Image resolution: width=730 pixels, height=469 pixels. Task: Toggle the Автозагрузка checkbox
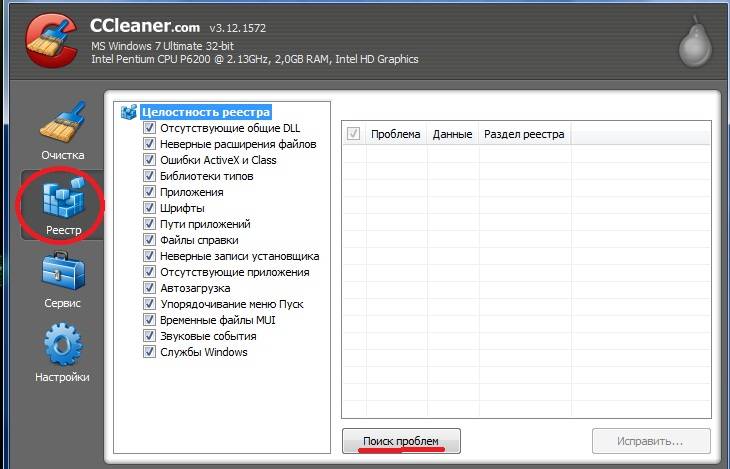click(149, 287)
